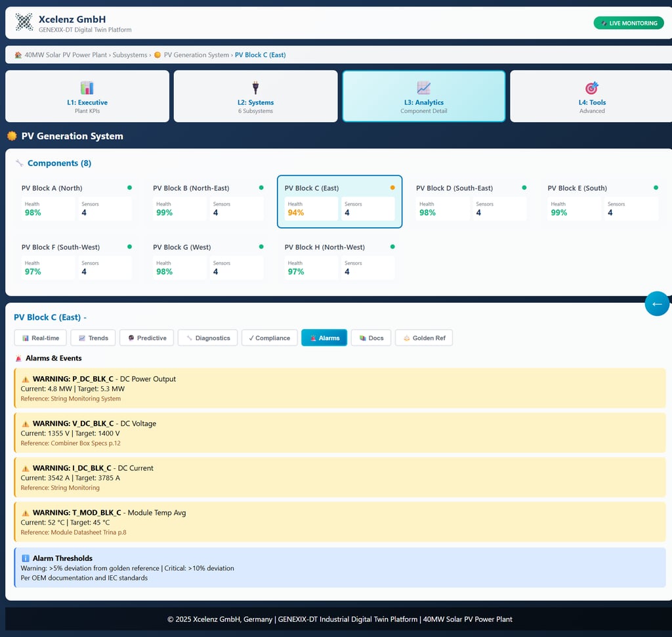Toggle the LIVE MONITORING status badge
This screenshot has height=637, width=672.
629,23
